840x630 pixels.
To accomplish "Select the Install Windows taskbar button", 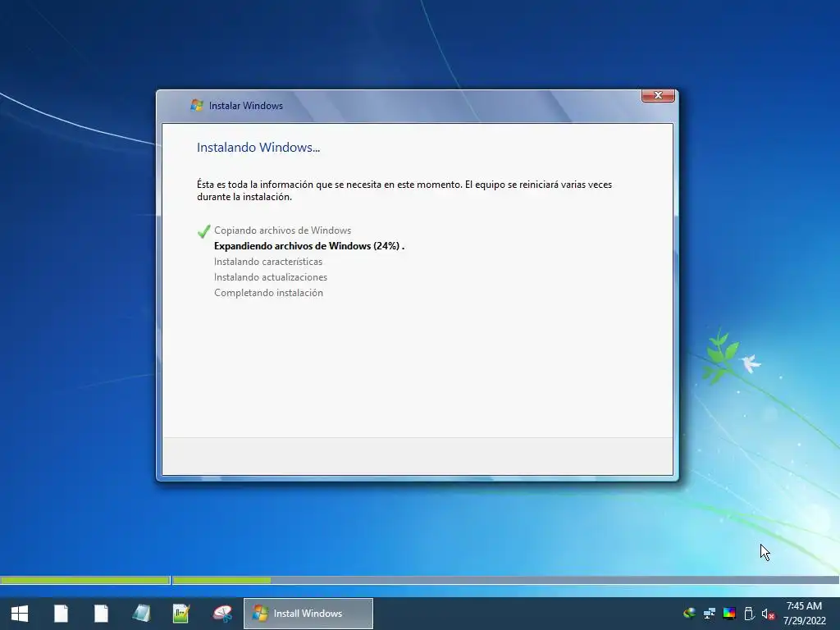I will [x=308, y=614].
